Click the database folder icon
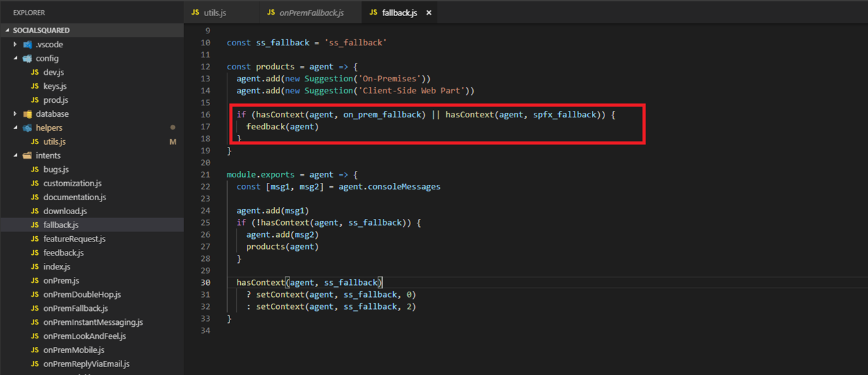The height and width of the screenshot is (375, 868). 27,114
